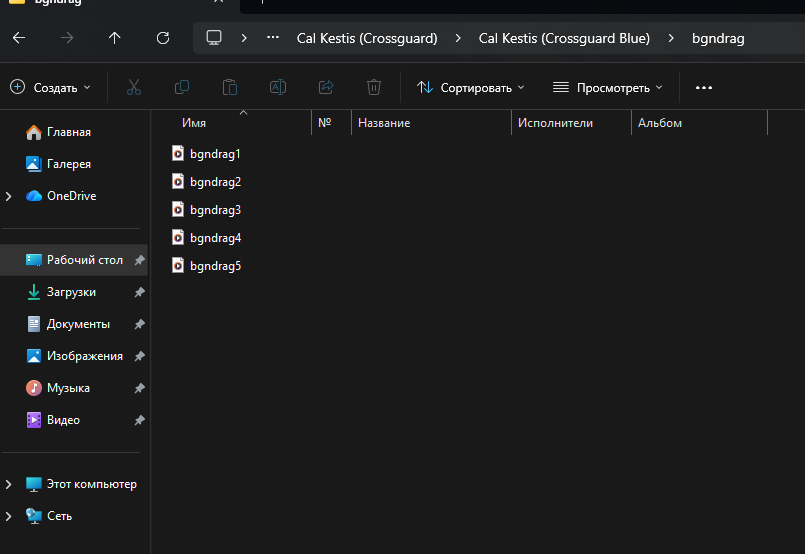Click the Refresh icon in navigation bar
This screenshot has height=554, width=805.
tap(163, 38)
